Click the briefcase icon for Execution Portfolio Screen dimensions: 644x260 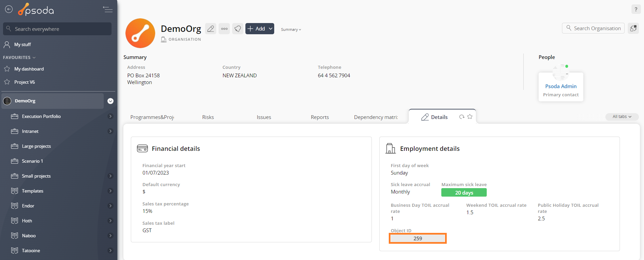(x=15, y=116)
